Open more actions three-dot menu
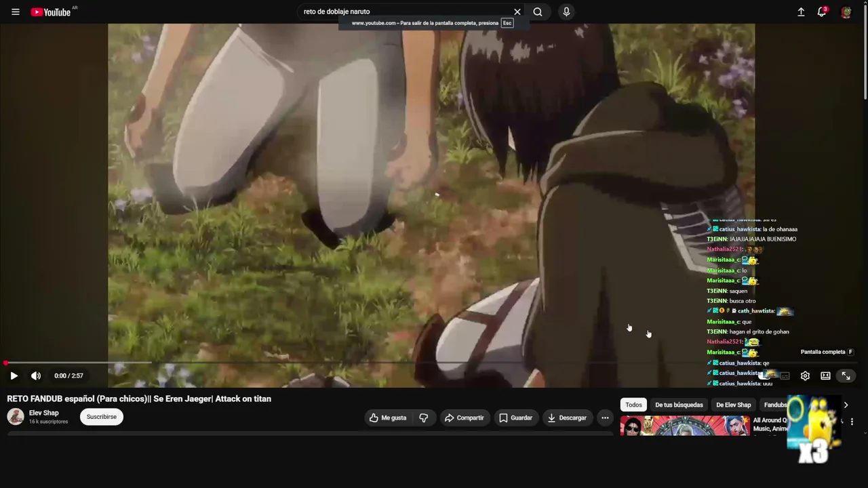The height and width of the screenshot is (488, 868). [606, 418]
